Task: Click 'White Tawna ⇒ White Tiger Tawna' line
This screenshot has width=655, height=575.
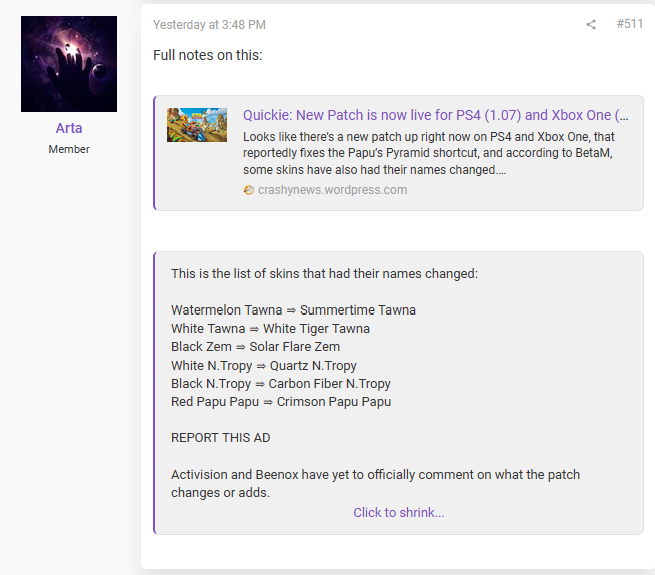Action: coord(270,329)
